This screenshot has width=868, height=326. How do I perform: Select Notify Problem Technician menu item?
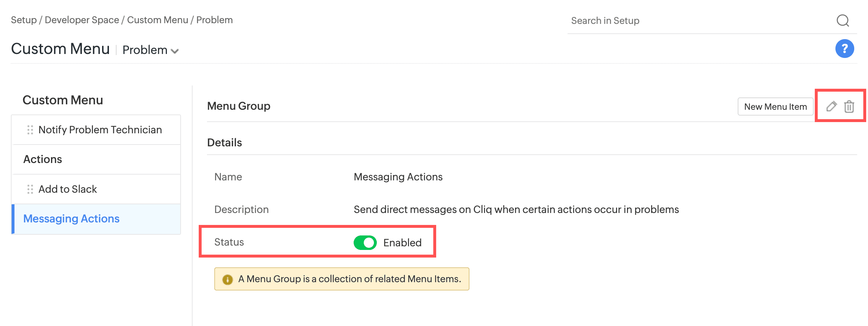[x=100, y=130]
